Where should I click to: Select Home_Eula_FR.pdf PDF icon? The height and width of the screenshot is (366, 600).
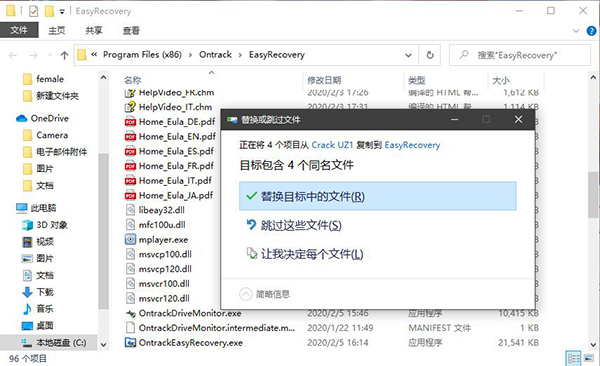click(x=130, y=166)
